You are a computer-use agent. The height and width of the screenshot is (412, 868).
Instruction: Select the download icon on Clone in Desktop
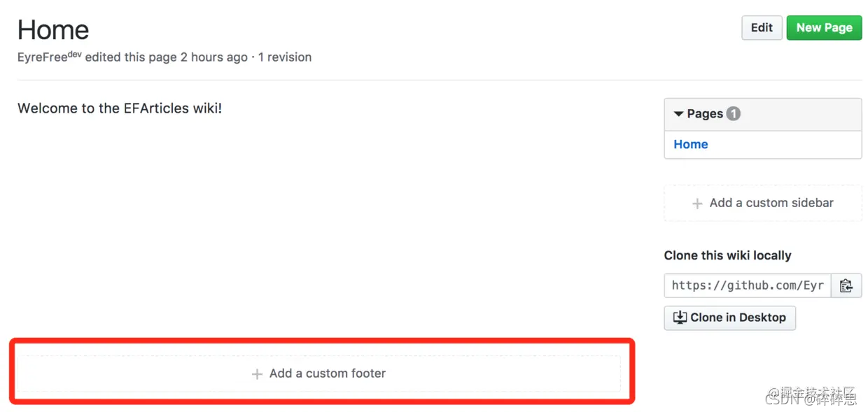680,318
